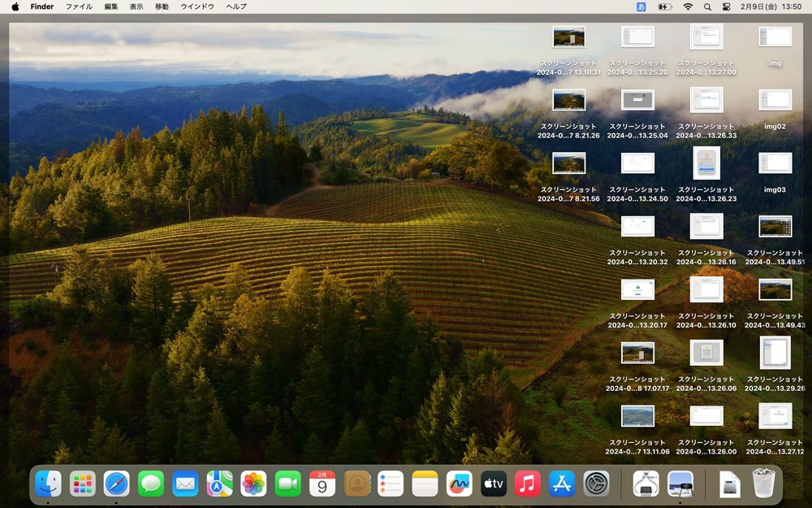
Task: Open the App Store in Dock
Action: 562,484
